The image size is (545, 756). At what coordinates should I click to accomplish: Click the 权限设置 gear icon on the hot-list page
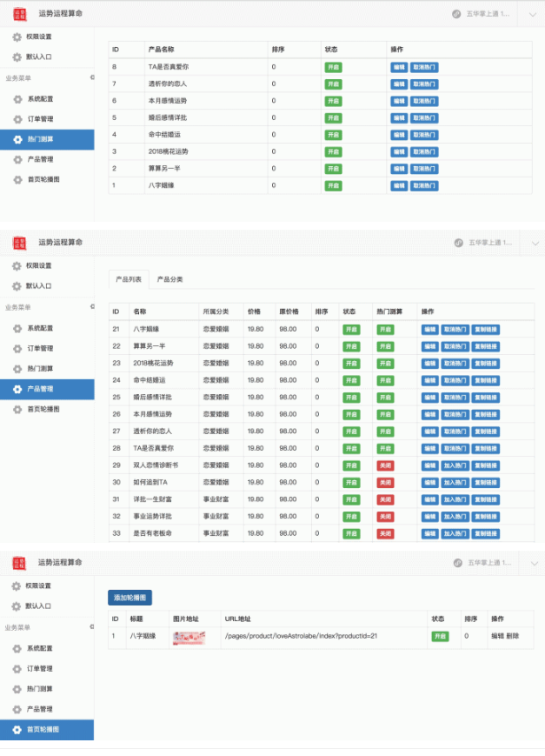pyautogui.click(x=17, y=37)
